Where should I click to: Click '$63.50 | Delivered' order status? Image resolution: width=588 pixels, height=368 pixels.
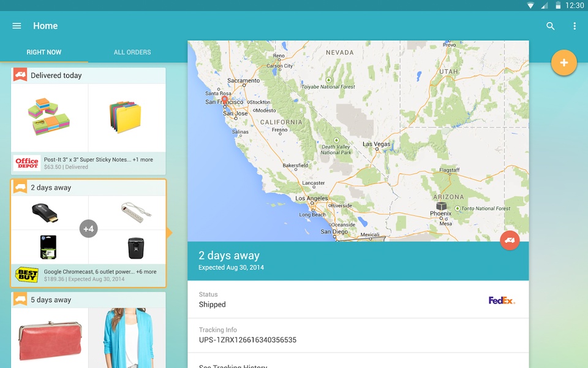click(66, 167)
